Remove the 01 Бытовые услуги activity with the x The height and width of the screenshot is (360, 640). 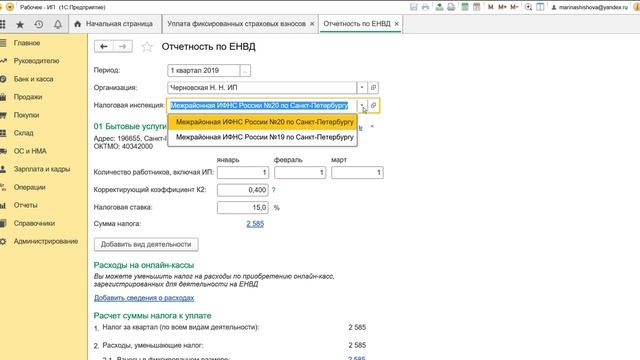372,127
